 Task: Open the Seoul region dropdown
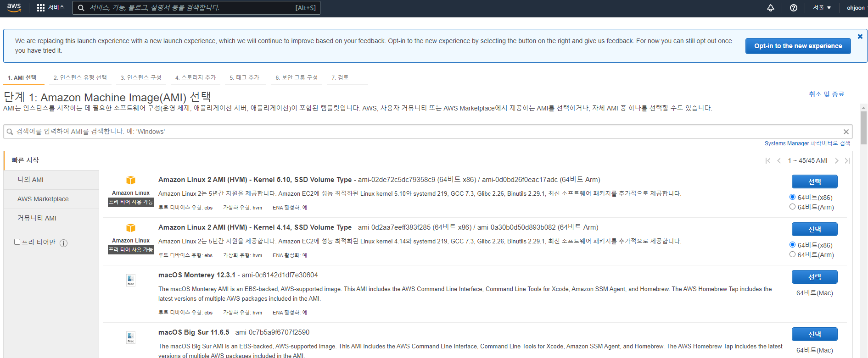point(822,8)
